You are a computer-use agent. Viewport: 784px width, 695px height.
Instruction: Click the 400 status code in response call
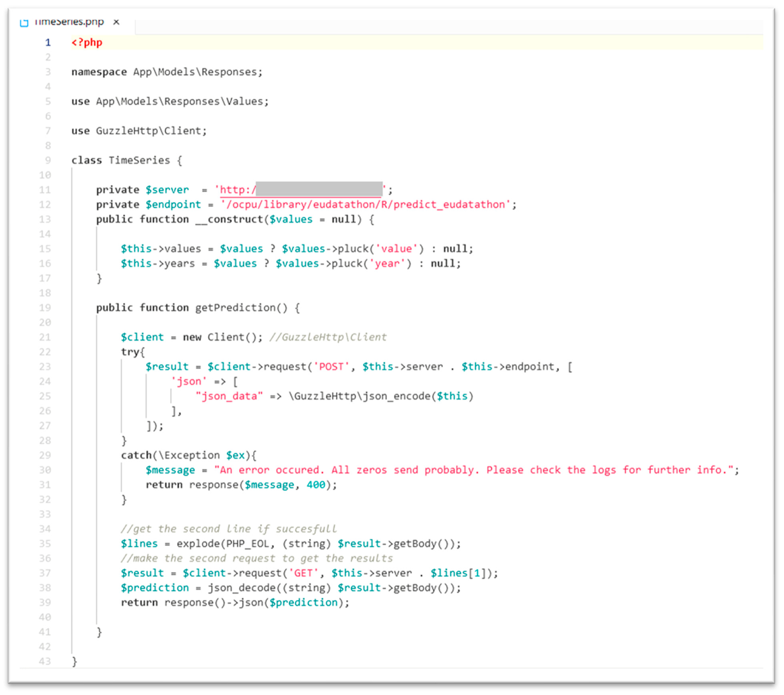tap(316, 485)
